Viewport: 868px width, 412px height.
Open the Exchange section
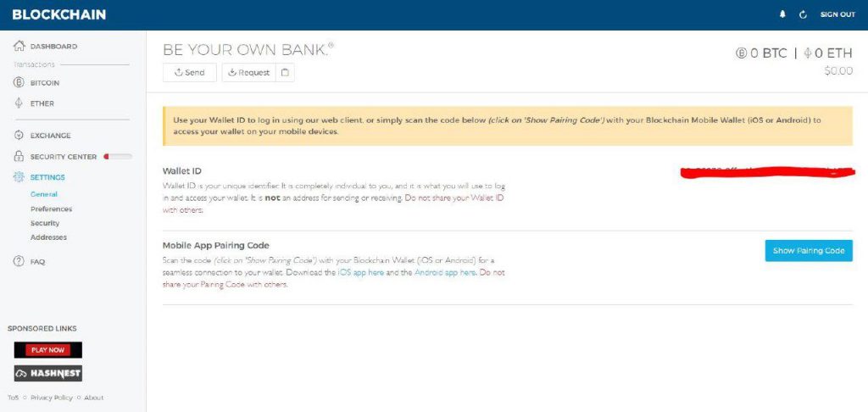50,136
